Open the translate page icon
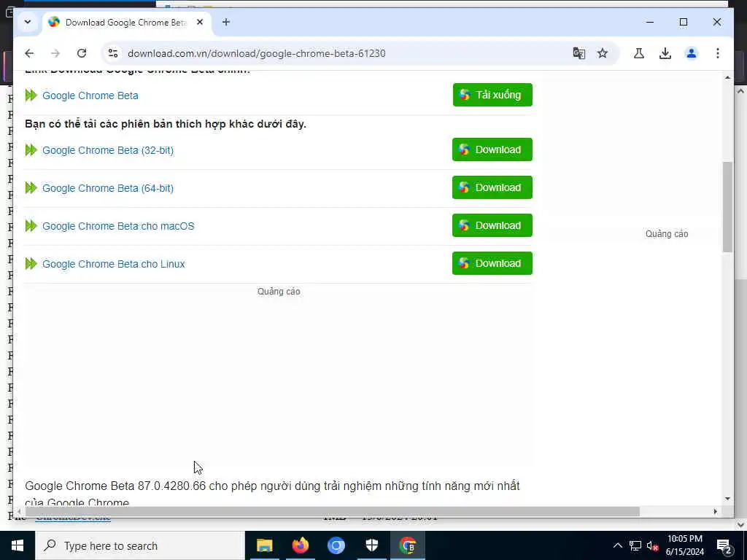The width and height of the screenshot is (747, 560). click(x=578, y=53)
